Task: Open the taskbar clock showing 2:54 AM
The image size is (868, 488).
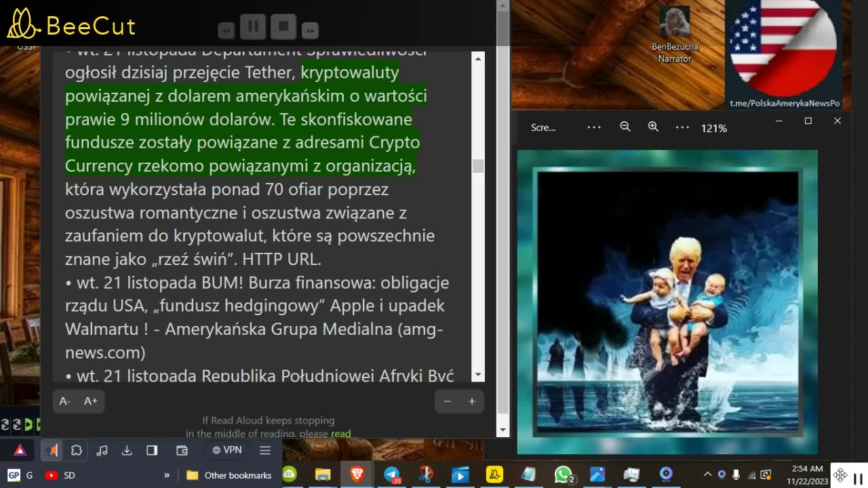Action: 807,474
